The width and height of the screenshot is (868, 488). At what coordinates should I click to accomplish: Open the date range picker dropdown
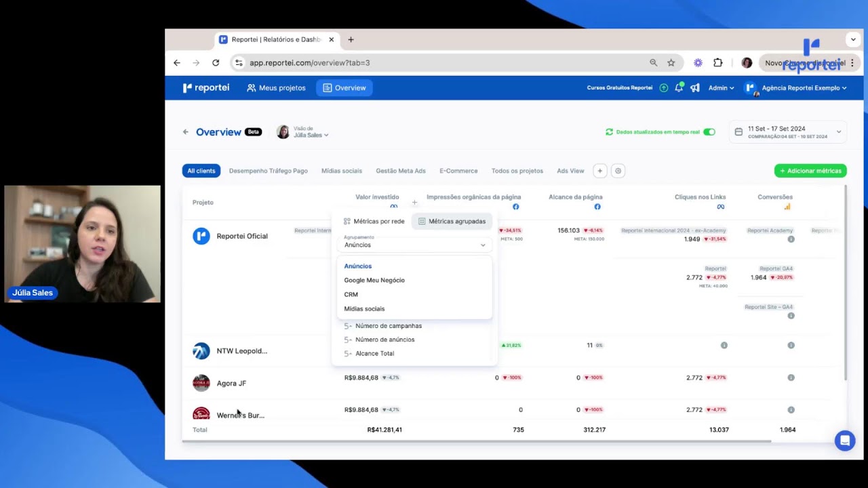[788, 131]
